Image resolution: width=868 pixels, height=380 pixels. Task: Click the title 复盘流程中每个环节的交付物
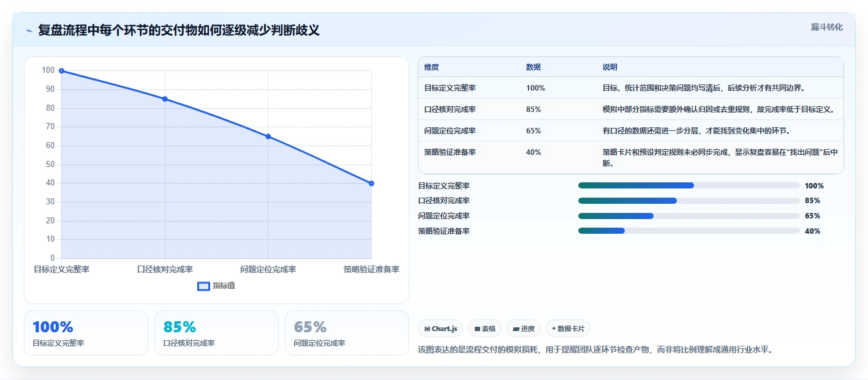(x=179, y=31)
